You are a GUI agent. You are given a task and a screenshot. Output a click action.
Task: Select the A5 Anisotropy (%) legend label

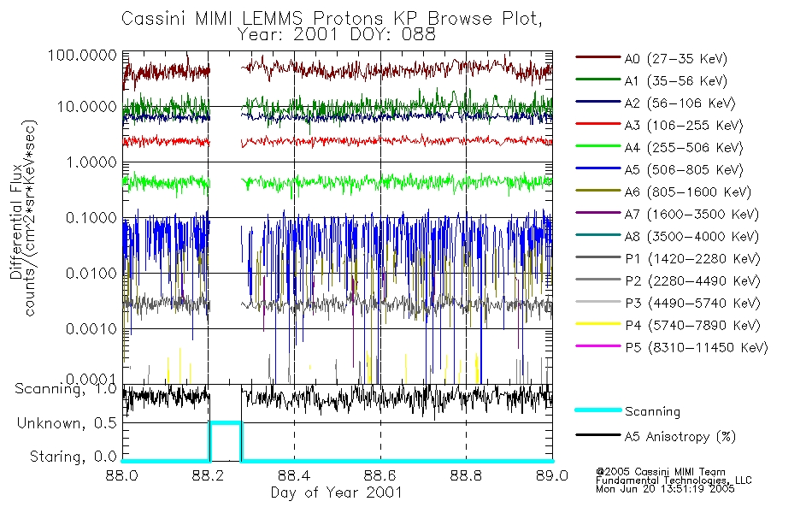680,437
